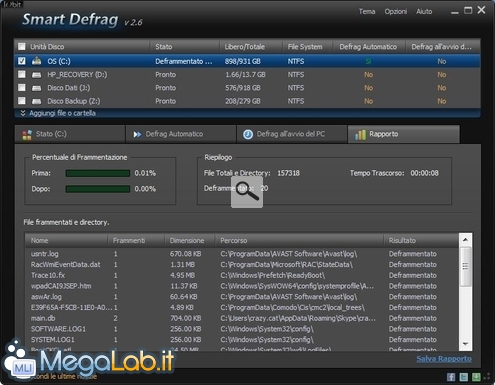Screen dimensions: 495x385
Task: Check the Disco Dati (J:) checkbox
Action: (22, 88)
